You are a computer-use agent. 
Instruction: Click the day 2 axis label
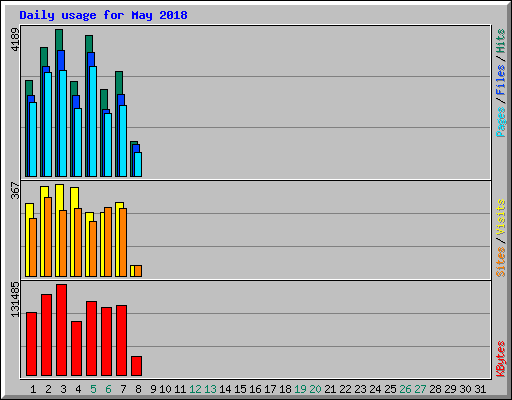(x=48, y=389)
